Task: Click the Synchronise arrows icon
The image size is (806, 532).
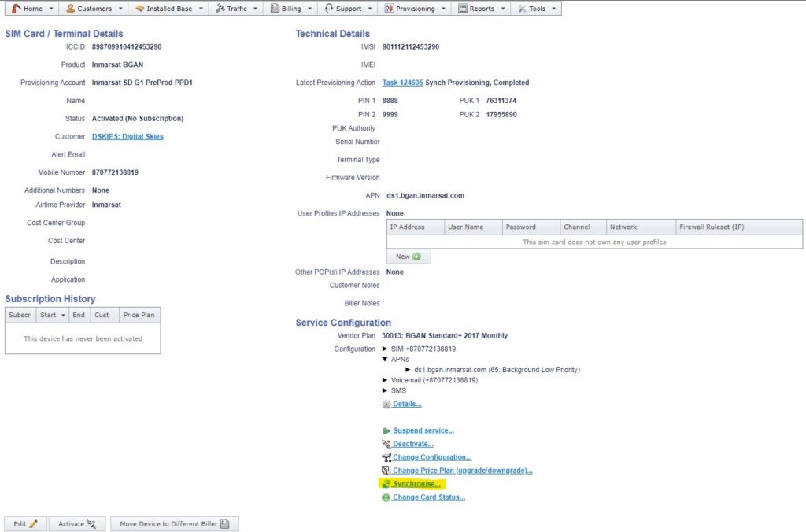Action: coord(386,484)
